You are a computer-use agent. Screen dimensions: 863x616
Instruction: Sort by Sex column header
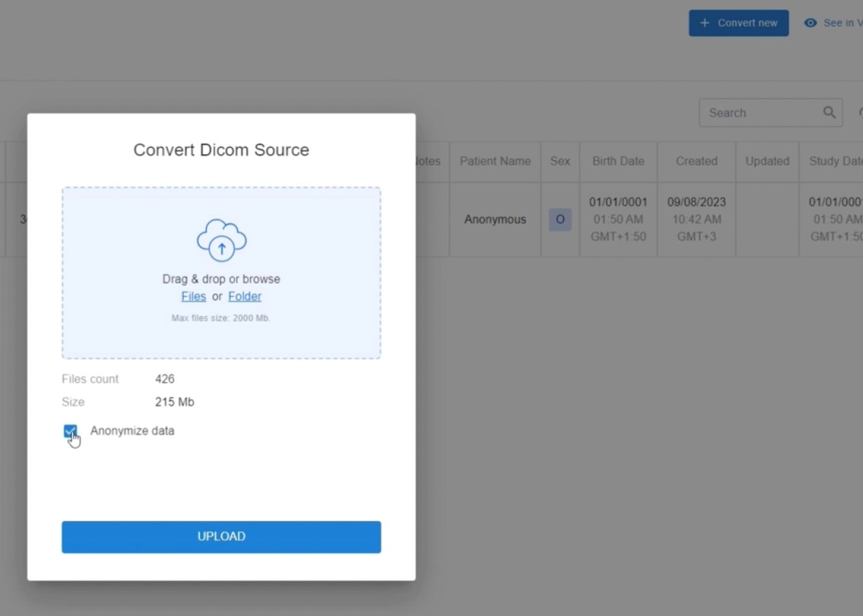click(x=560, y=161)
